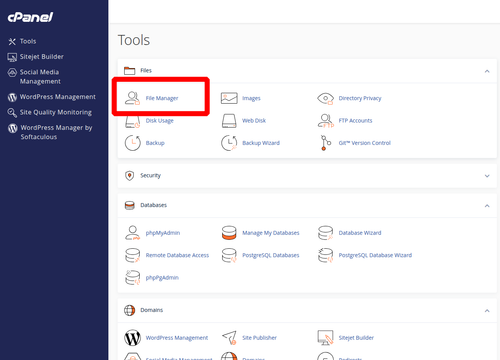
Task: Click the Images icon
Action: 229,98
